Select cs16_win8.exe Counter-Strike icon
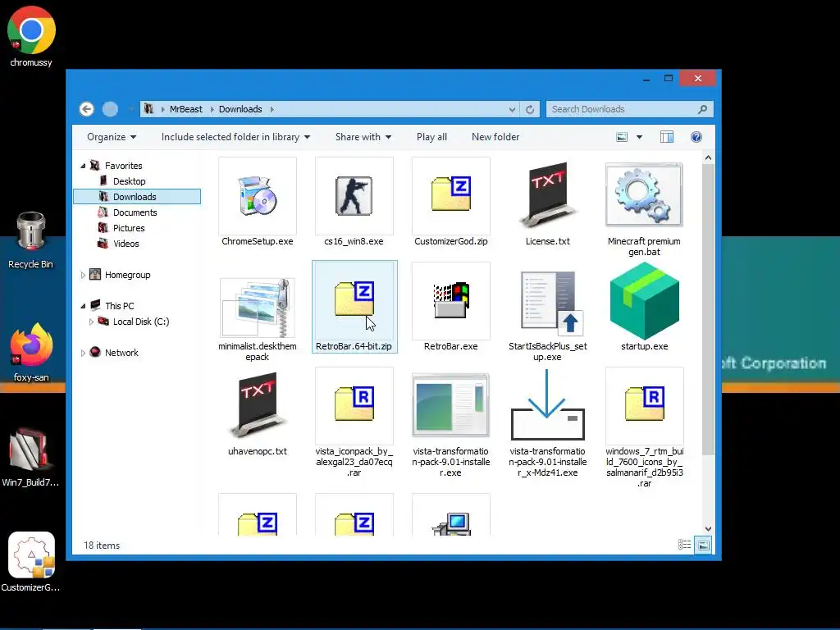This screenshot has width=840, height=630. (x=354, y=196)
